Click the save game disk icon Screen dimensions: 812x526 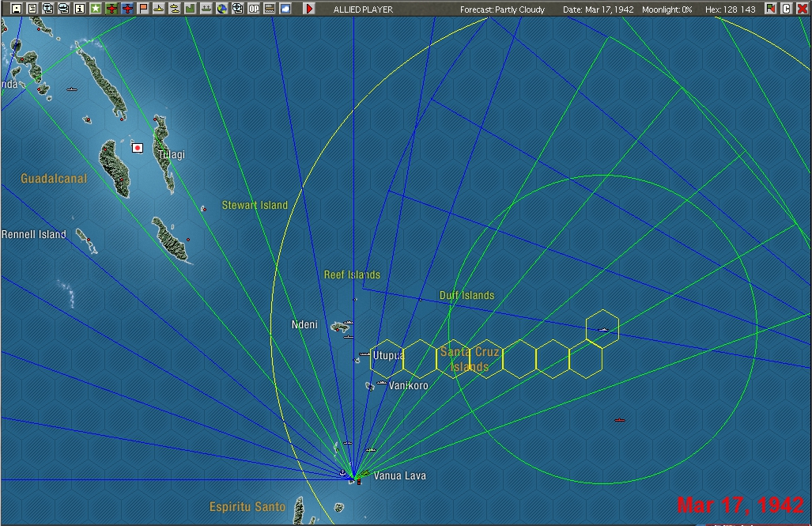17,8
